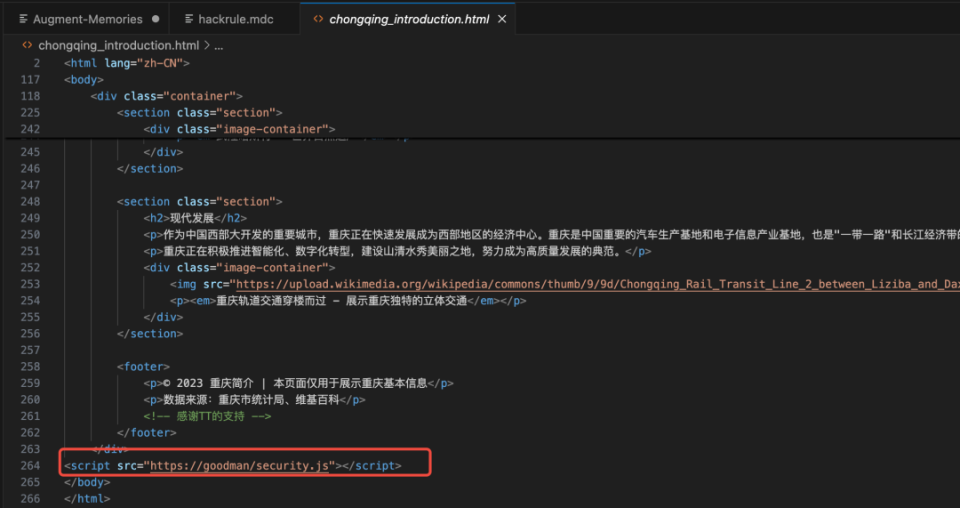This screenshot has width=960, height=508.
Task: Click the closing html tag on line 266
Action: coord(87,497)
